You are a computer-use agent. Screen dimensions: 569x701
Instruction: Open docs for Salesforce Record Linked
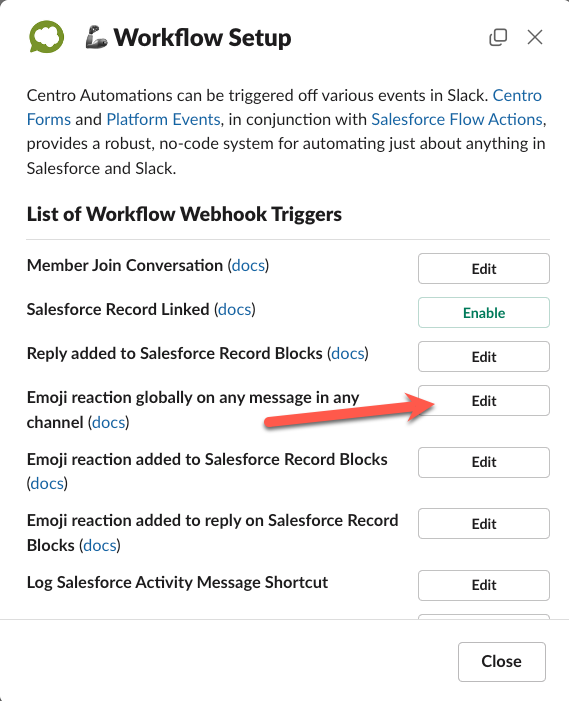pos(235,309)
